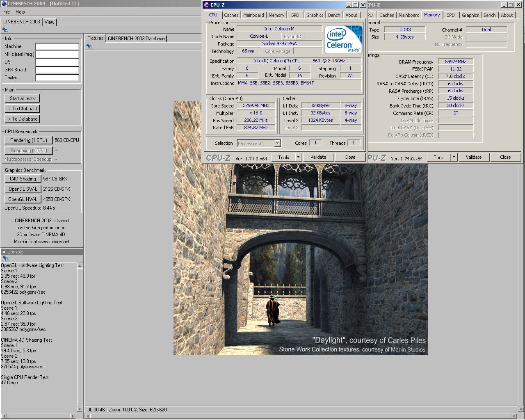The height and width of the screenshot is (420, 525).
Task: Click the 4953 CB-GFX result text
Action: click(57, 199)
